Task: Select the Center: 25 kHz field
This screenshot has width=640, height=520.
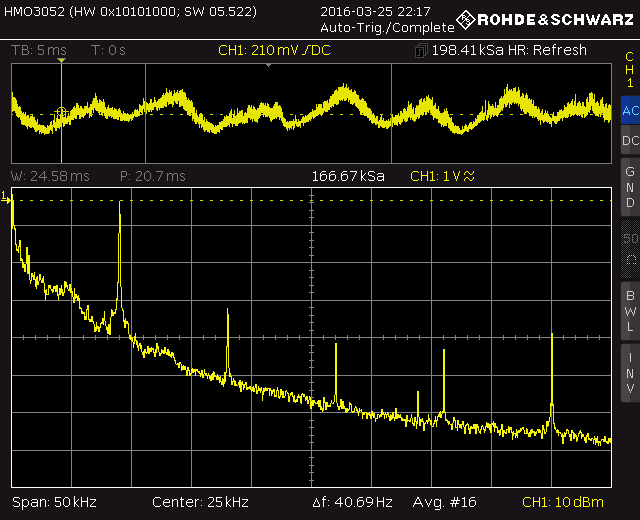Action: click(x=200, y=502)
